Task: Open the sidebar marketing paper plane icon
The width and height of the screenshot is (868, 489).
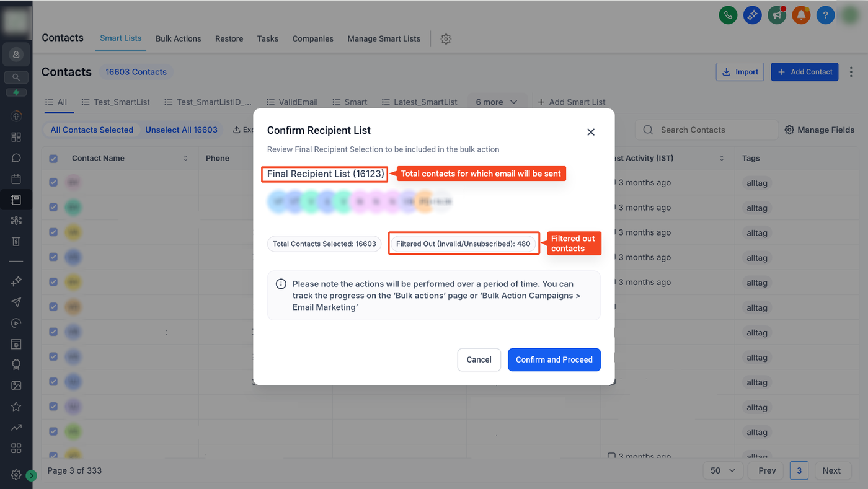Action: click(x=16, y=302)
